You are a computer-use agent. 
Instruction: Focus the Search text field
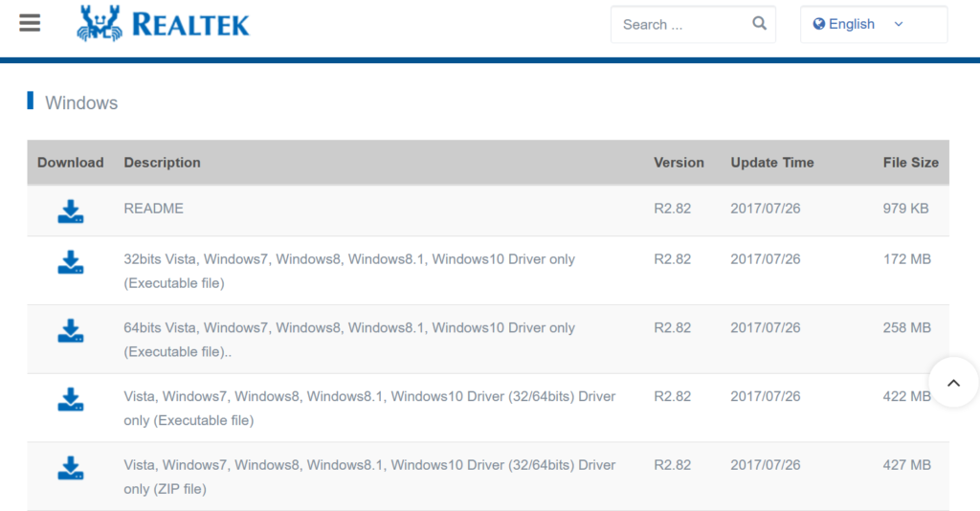click(684, 24)
